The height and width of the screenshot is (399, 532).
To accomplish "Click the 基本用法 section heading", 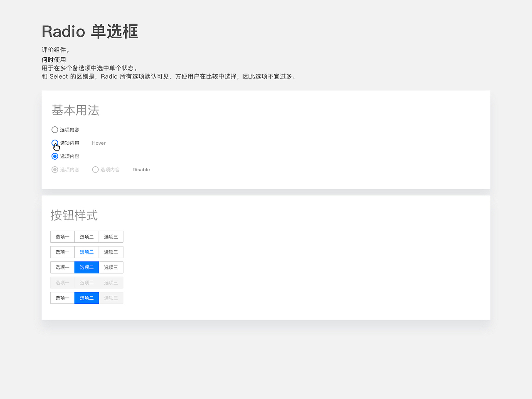I will click(74, 110).
